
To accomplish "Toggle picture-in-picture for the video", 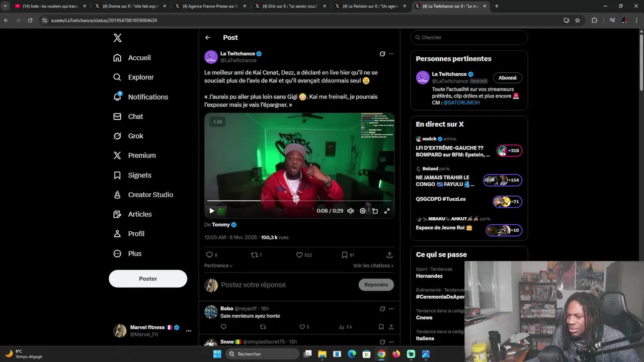I will pos(375,211).
